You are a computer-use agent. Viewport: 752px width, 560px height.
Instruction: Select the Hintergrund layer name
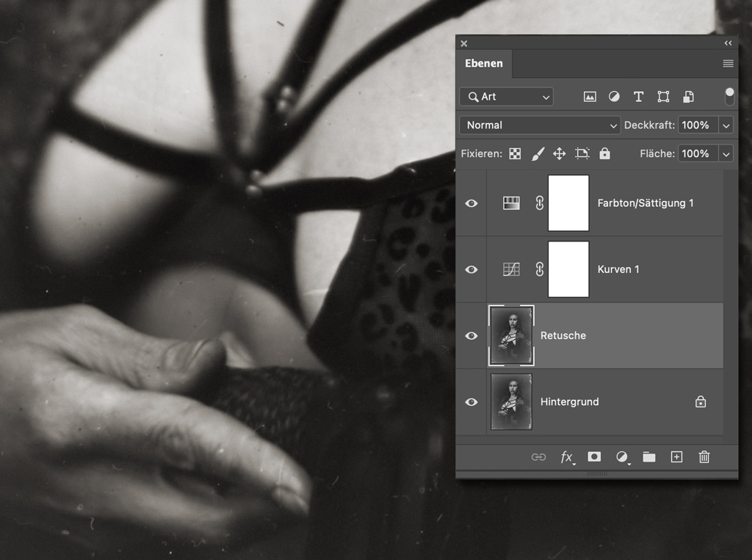click(569, 401)
